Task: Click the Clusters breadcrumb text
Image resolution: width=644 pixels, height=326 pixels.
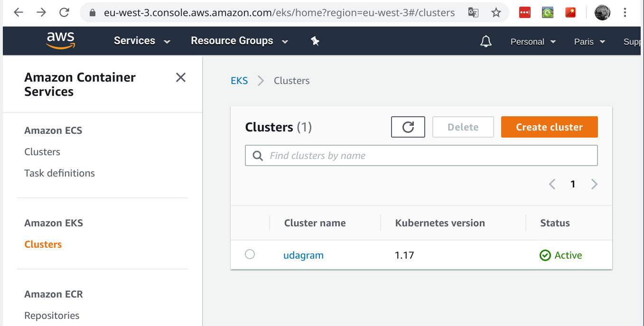Action: pos(291,81)
